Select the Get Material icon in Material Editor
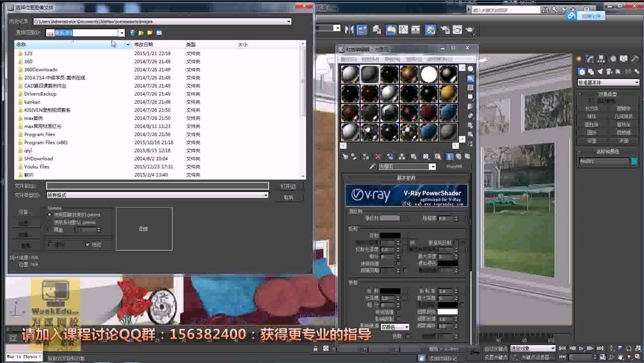The width and height of the screenshot is (644, 363). click(345, 156)
